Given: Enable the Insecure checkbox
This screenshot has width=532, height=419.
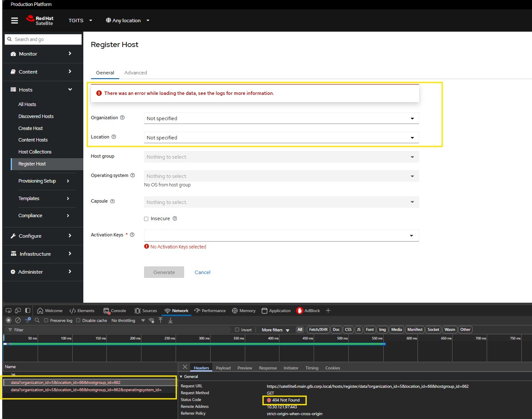Looking at the screenshot, I should (146, 219).
